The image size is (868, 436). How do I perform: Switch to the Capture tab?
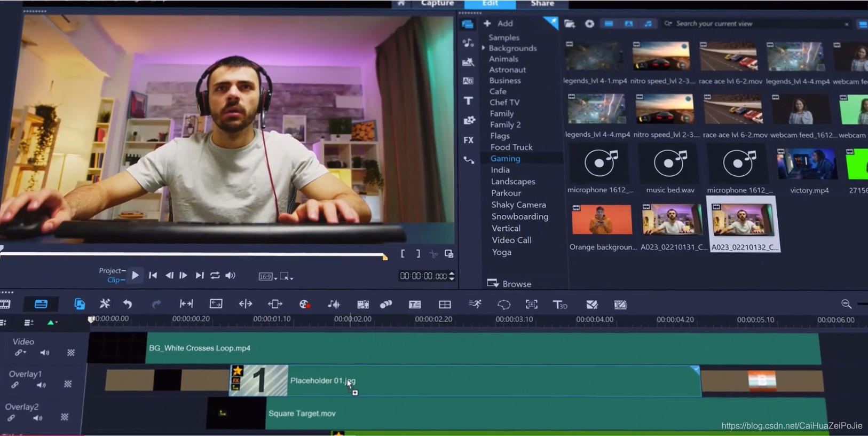coord(437,3)
